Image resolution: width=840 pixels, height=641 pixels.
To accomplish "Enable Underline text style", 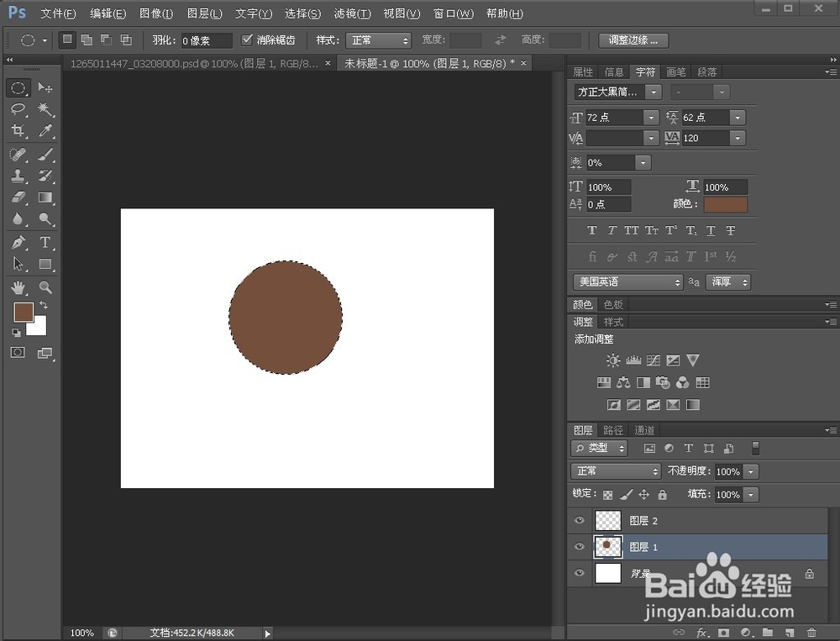I will (x=711, y=230).
